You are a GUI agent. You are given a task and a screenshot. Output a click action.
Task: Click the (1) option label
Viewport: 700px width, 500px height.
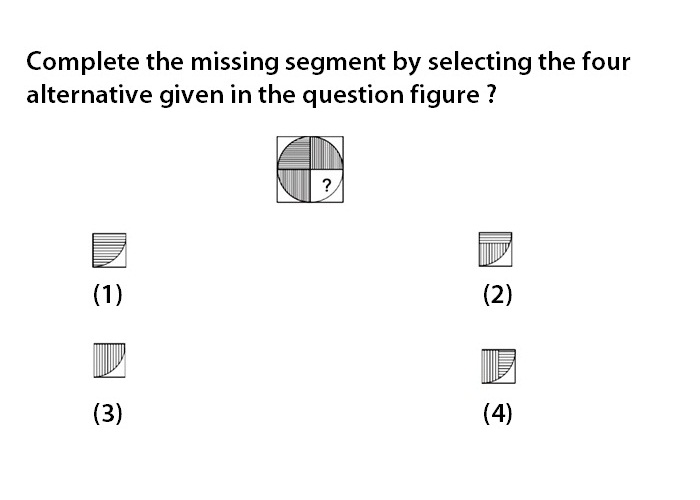pyautogui.click(x=108, y=295)
